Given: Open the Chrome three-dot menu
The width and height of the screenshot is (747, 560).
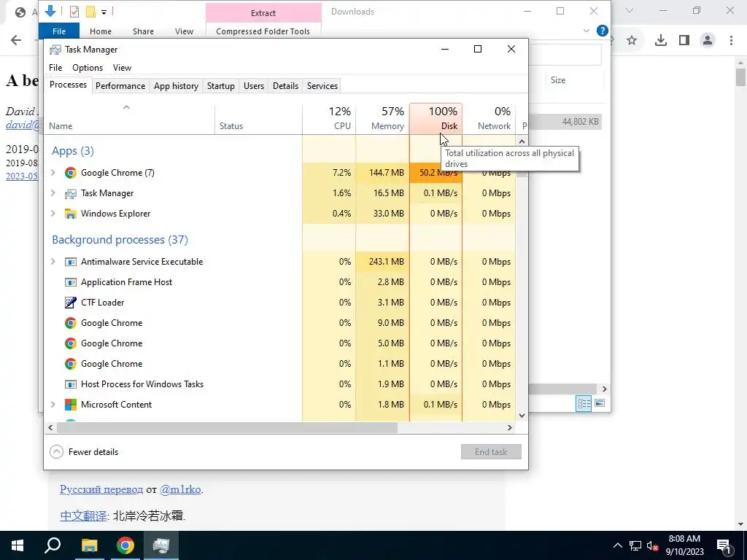Looking at the screenshot, I should [731, 41].
